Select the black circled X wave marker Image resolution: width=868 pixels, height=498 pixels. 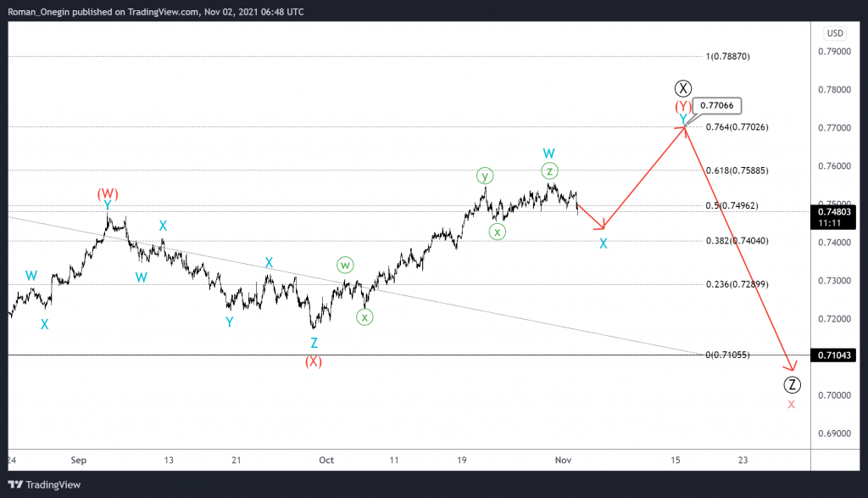[684, 88]
